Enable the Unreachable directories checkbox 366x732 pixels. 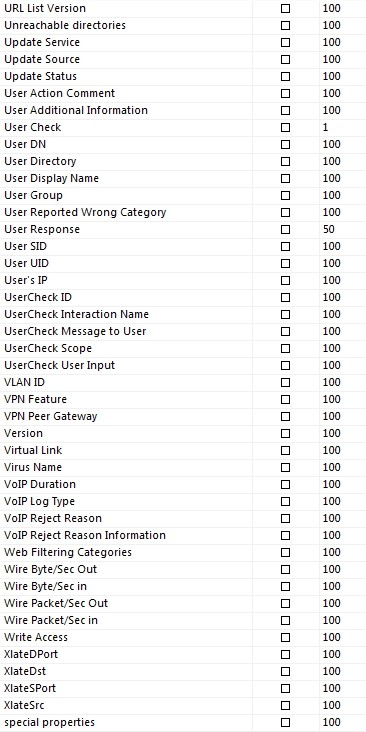tap(285, 25)
